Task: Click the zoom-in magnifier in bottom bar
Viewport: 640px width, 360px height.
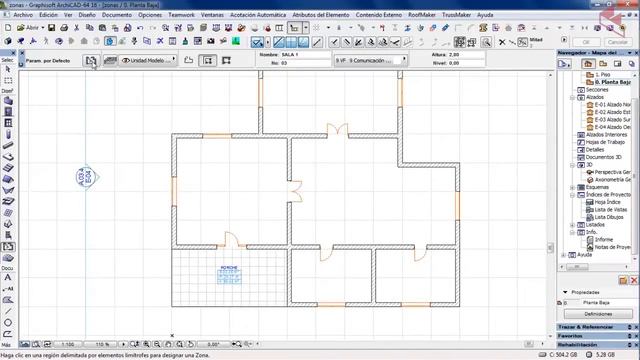Action: (x=146, y=344)
